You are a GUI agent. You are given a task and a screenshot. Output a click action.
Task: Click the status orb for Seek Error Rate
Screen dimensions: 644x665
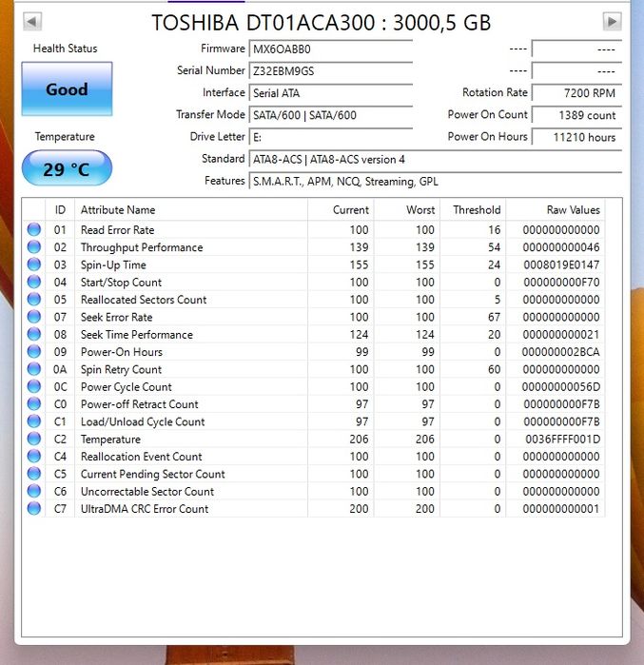pyautogui.click(x=34, y=317)
